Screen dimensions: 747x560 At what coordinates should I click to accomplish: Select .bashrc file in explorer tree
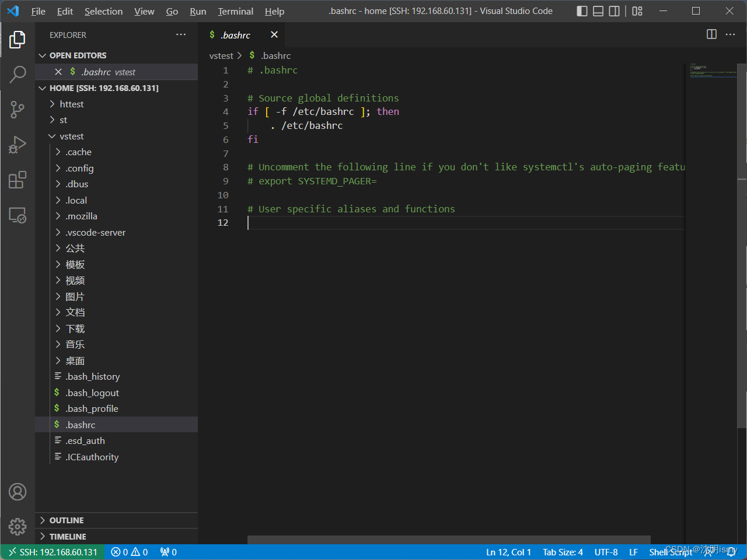(x=116, y=425)
